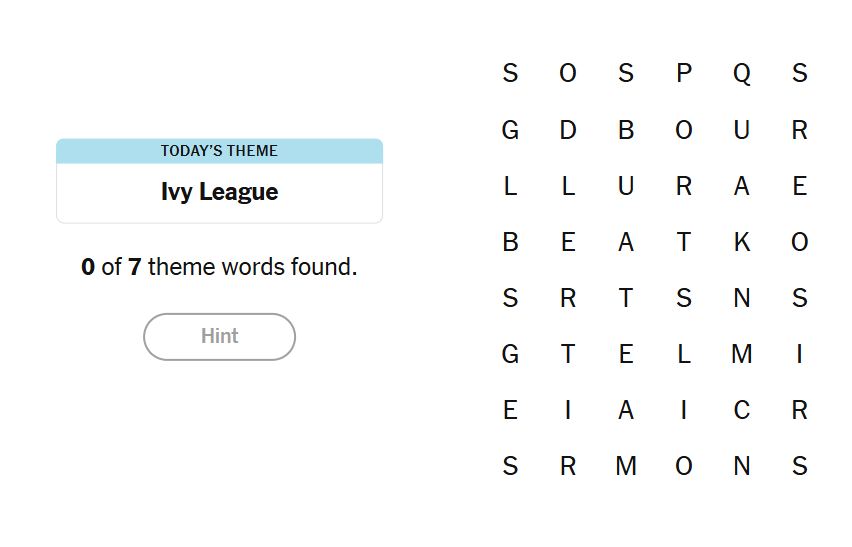
Task: Tap the M in the bottom row
Action: 626,466
